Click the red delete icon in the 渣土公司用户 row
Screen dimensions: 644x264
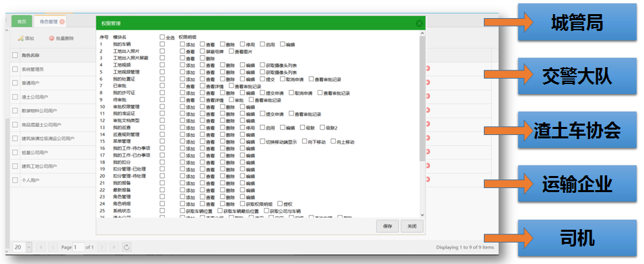428,96
